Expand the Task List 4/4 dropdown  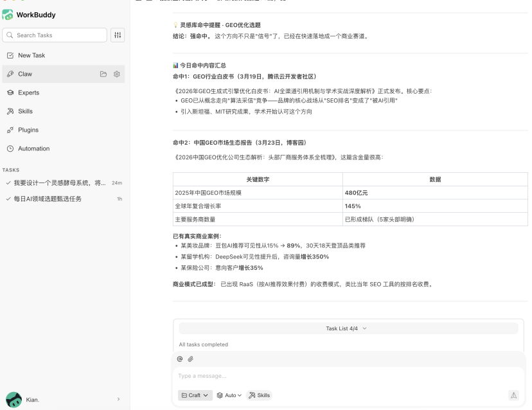(x=347, y=328)
